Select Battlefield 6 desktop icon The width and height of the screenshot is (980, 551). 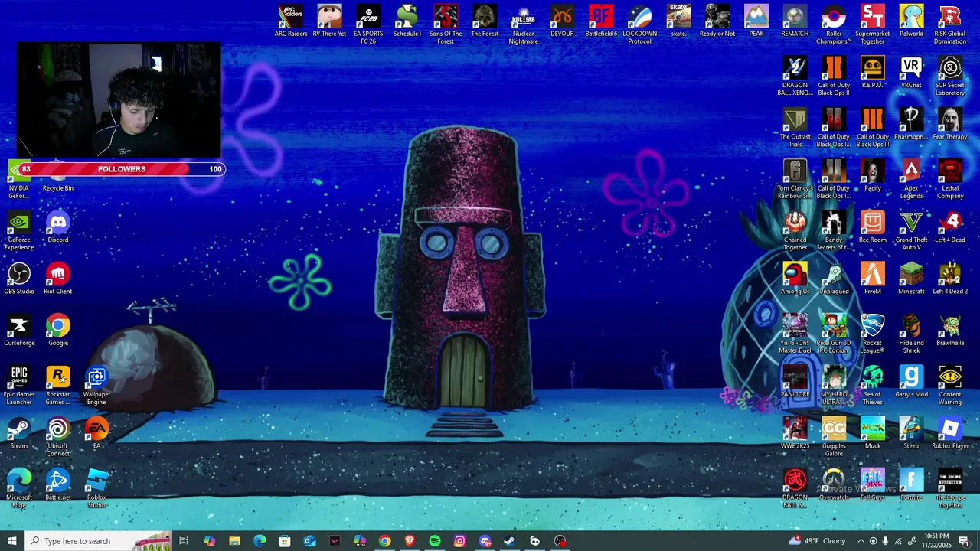pos(601,21)
